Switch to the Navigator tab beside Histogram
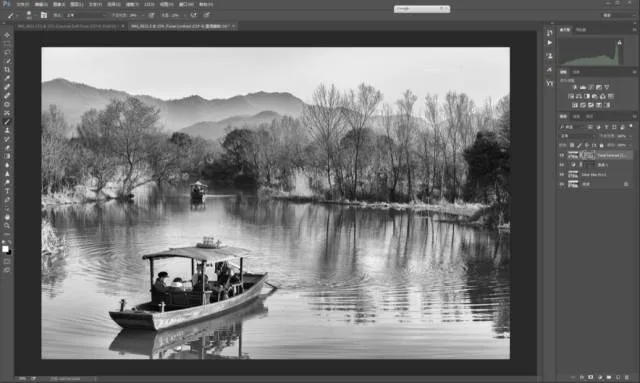The height and width of the screenshot is (383, 640). pos(580,30)
